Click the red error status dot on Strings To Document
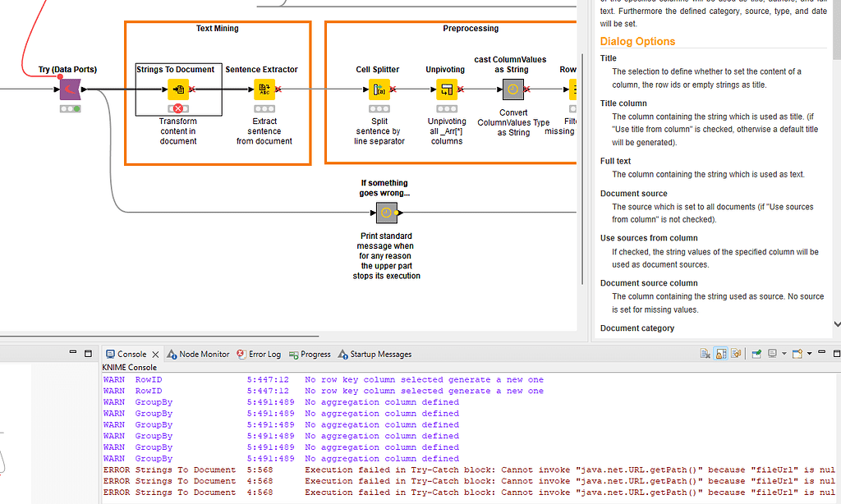Viewport: 841px width, 504px height. [179, 108]
